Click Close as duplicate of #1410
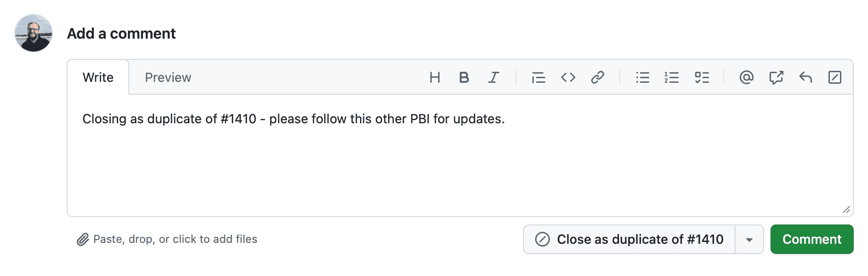 tap(630, 240)
